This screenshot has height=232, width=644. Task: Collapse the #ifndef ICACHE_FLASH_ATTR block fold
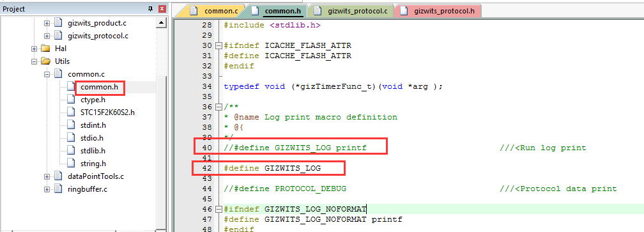(x=218, y=45)
